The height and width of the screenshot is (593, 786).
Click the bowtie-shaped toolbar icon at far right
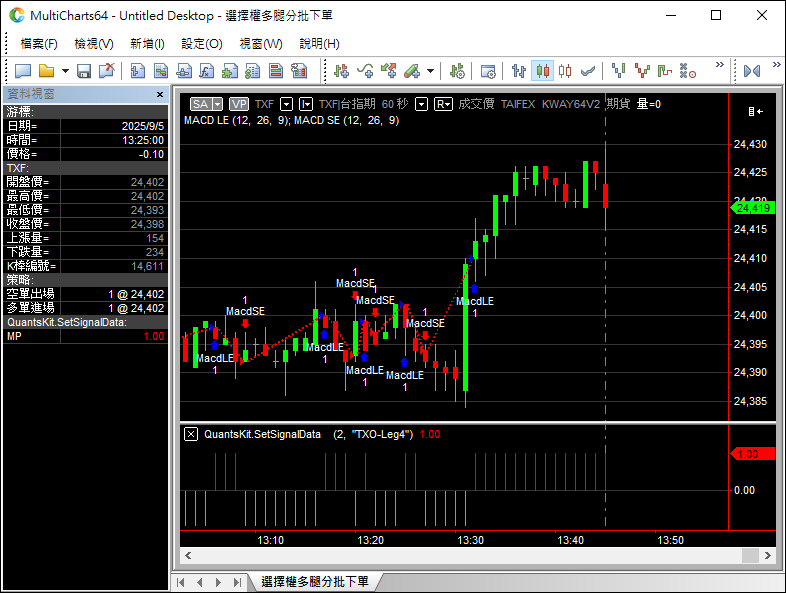point(752,71)
